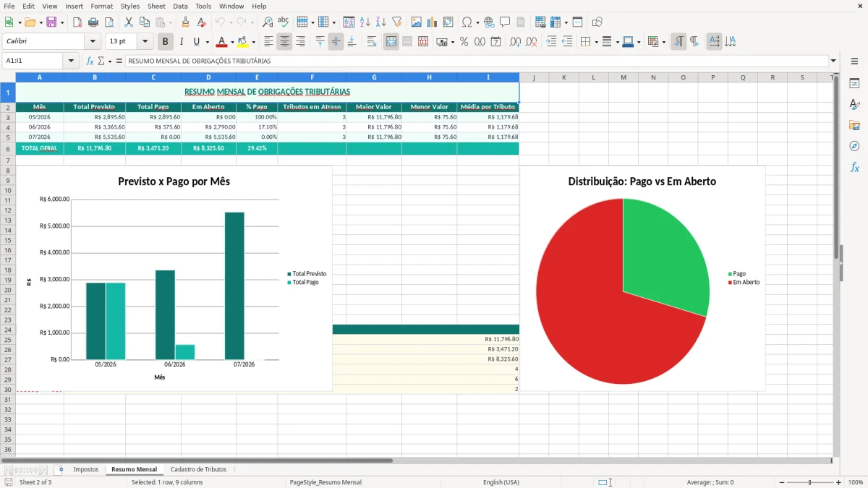Toggle Align Right

click(300, 42)
